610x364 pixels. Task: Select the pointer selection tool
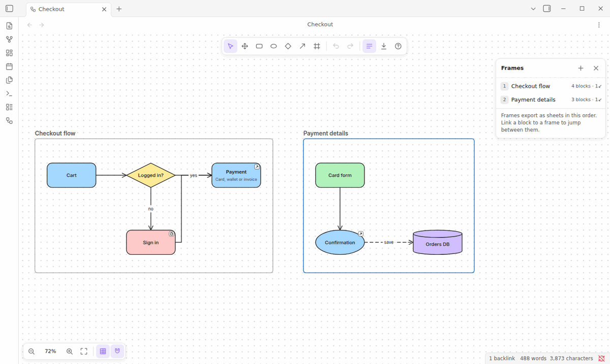tap(230, 46)
